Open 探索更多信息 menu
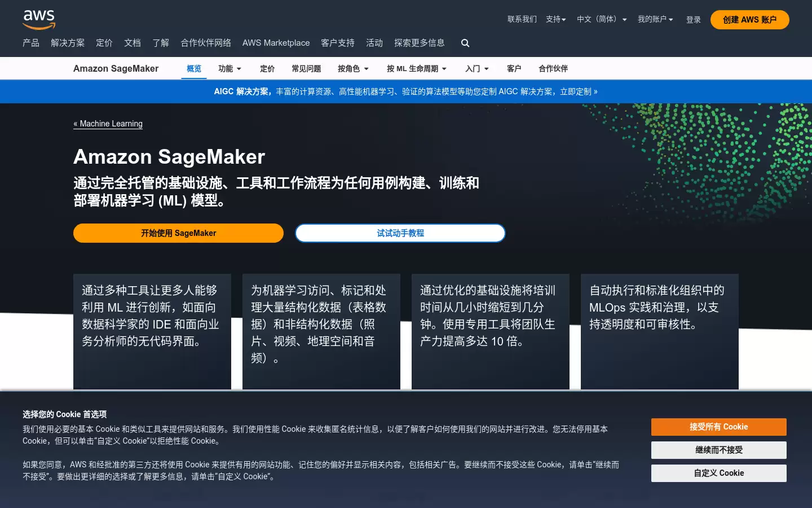 [x=420, y=43]
